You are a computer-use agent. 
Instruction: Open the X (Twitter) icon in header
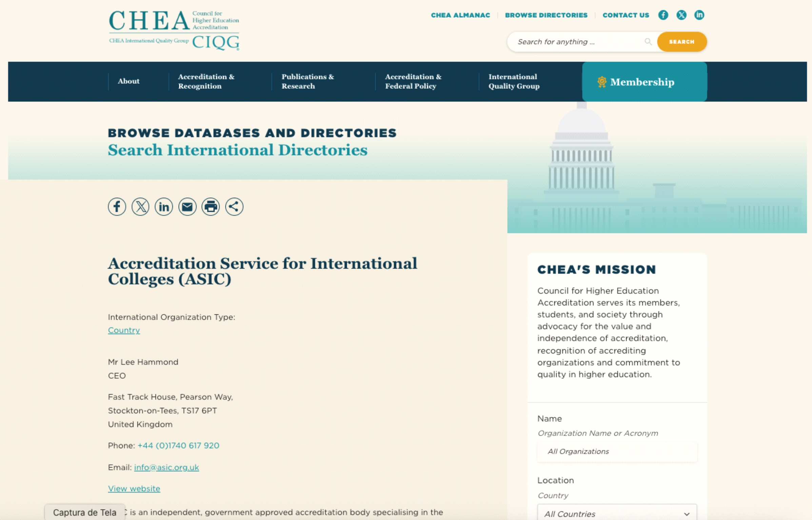click(681, 15)
